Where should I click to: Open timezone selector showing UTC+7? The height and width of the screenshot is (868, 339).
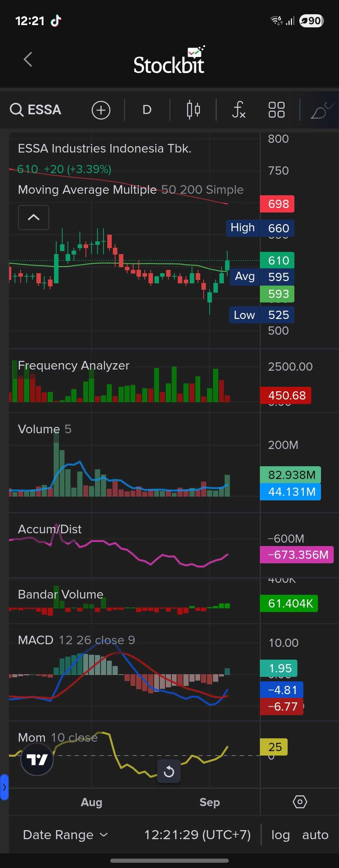tap(198, 835)
